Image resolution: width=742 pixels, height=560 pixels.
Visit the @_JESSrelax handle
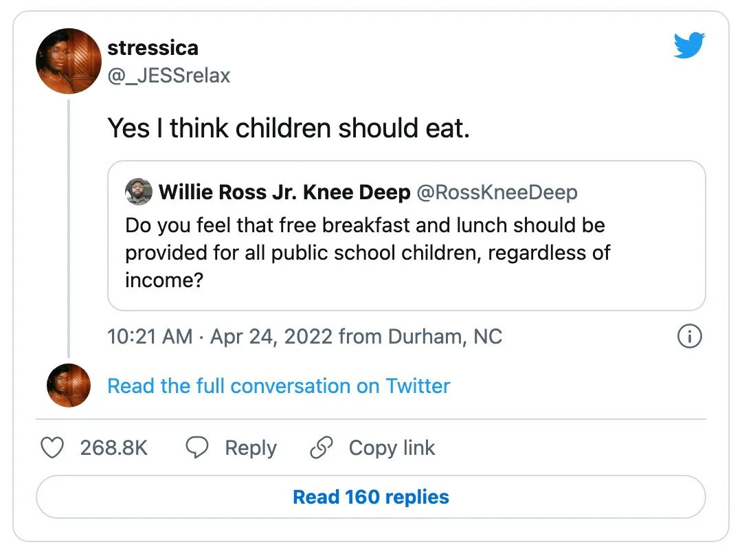point(168,75)
